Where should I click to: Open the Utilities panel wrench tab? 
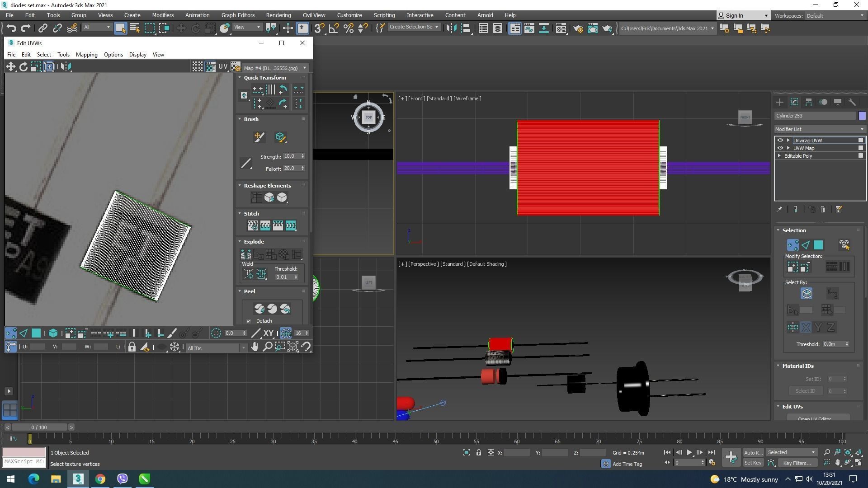click(x=852, y=102)
